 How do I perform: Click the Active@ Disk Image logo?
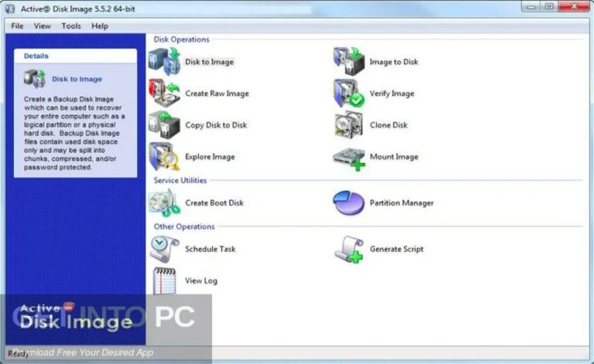[76, 317]
